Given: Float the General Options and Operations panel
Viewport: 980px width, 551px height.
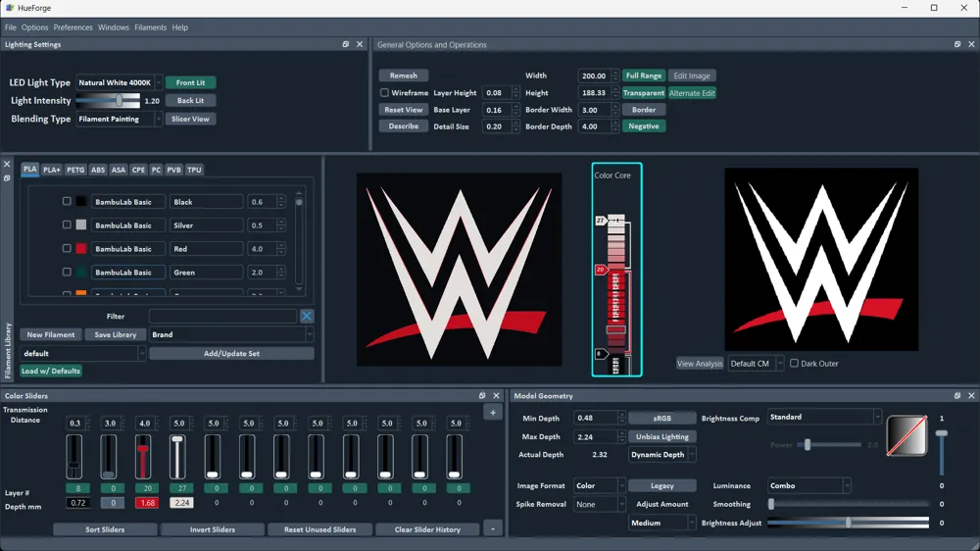Looking at the screenshot, I should tap(957, 44).
